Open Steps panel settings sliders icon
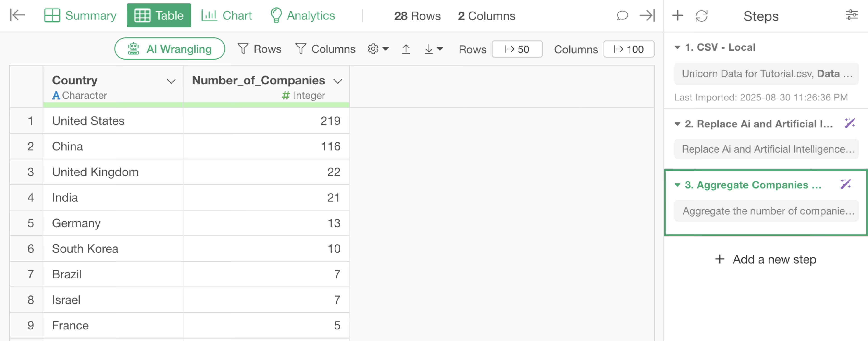868x341 pixels. click(851, 15)
